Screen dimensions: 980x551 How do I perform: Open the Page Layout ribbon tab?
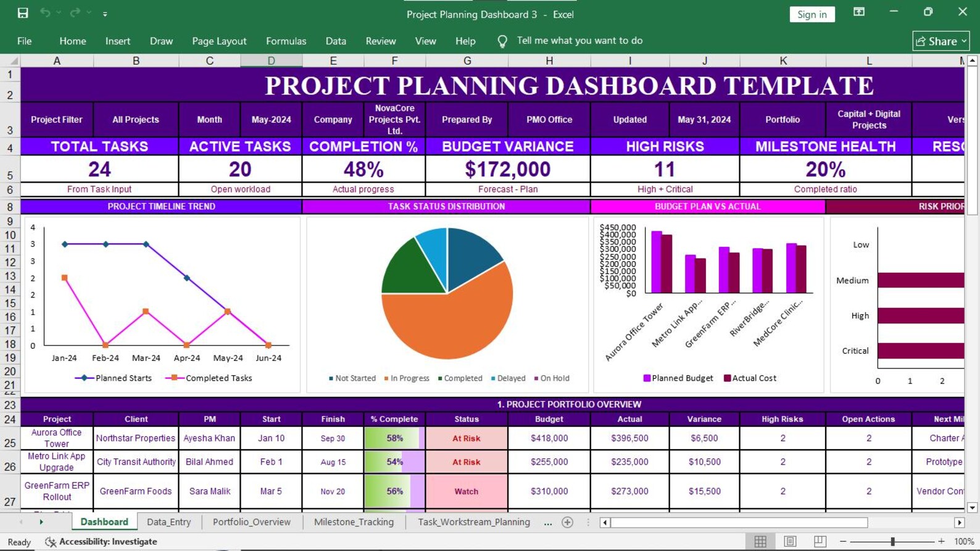[x=219, y=41]
